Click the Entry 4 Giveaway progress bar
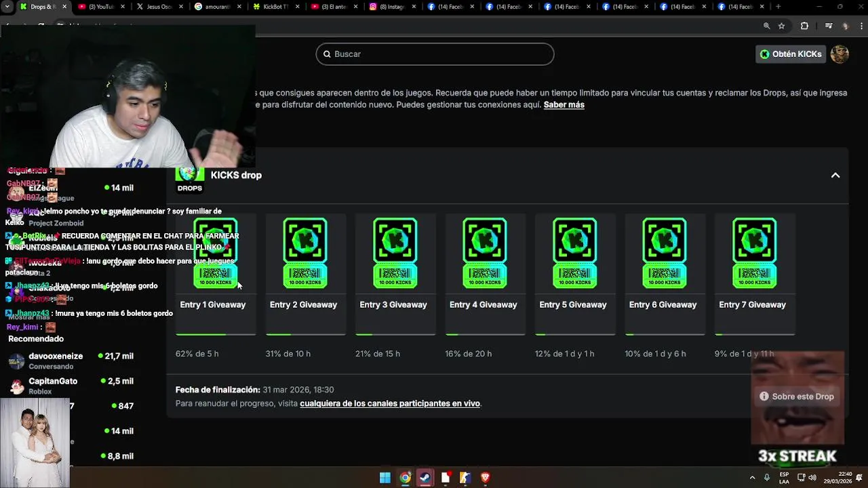The height and width of the screenshot is (488, 868). pos(485,334)
